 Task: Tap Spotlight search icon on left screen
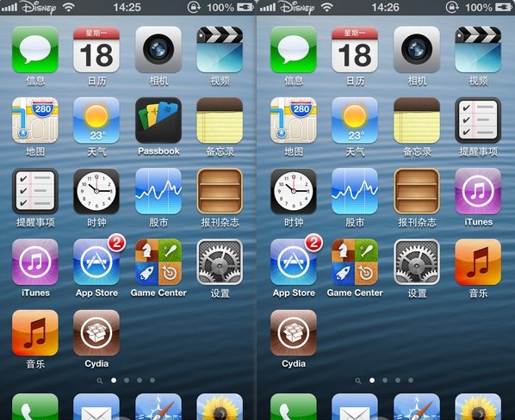(100, 381)
